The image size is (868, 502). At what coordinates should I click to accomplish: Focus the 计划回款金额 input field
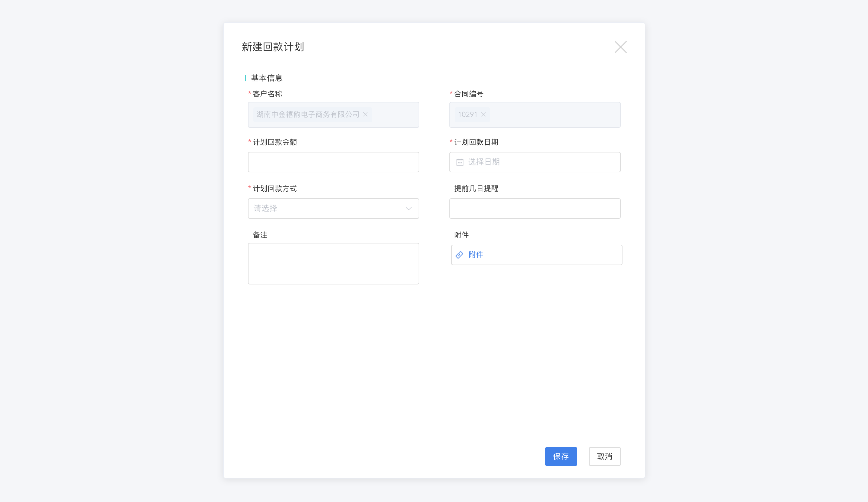(x=334, y=162)
